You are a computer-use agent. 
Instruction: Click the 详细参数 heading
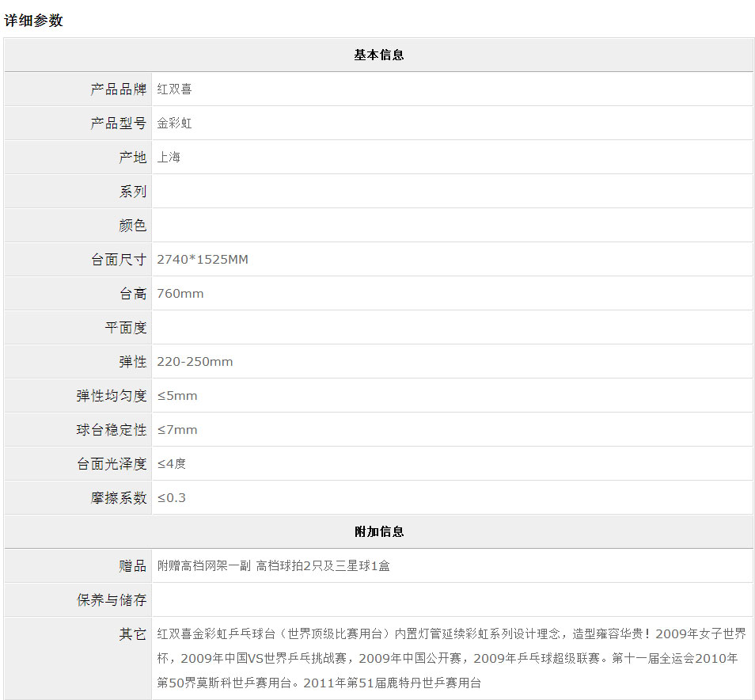(x=34, y=21)
